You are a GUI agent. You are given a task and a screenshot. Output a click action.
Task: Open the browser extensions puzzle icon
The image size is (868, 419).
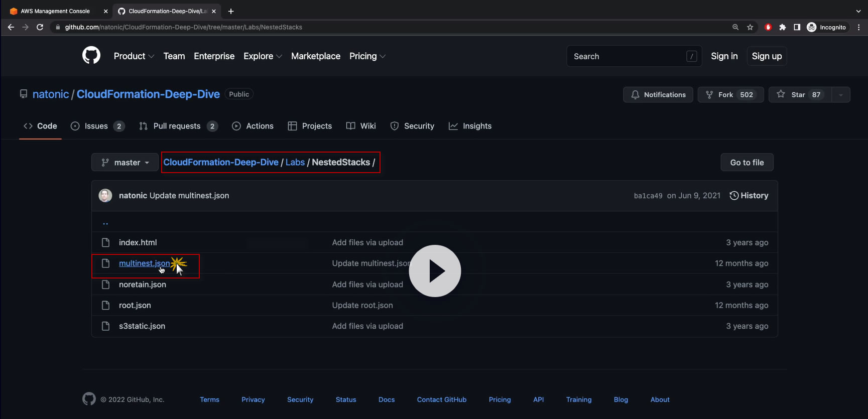[782, 27]
